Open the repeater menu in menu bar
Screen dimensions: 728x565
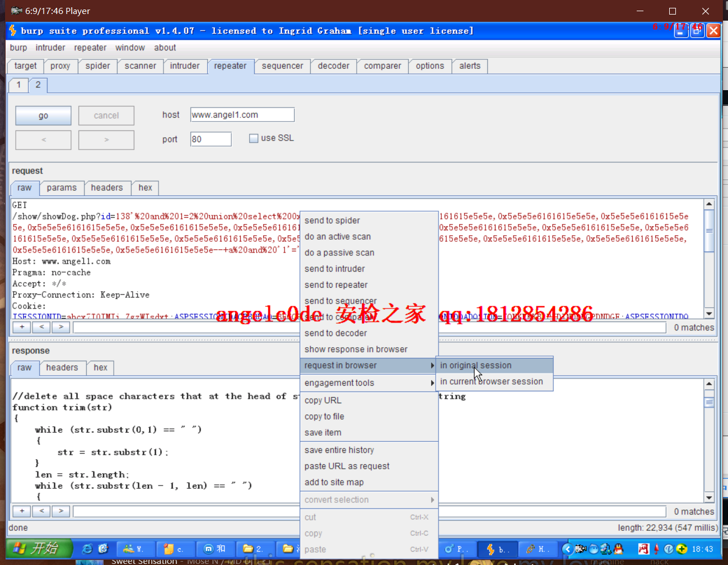coord(90,48)
